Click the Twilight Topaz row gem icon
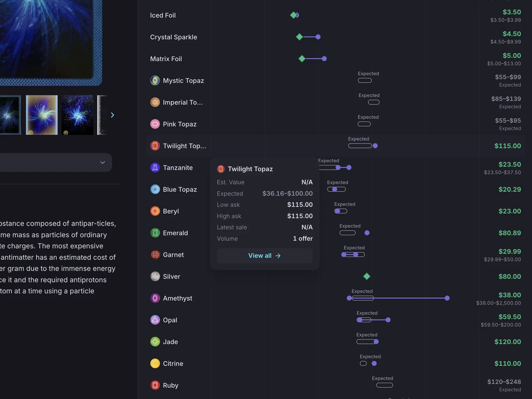This screenshot has height=399, width=532. pyautogui.click(x=155, y=146)
